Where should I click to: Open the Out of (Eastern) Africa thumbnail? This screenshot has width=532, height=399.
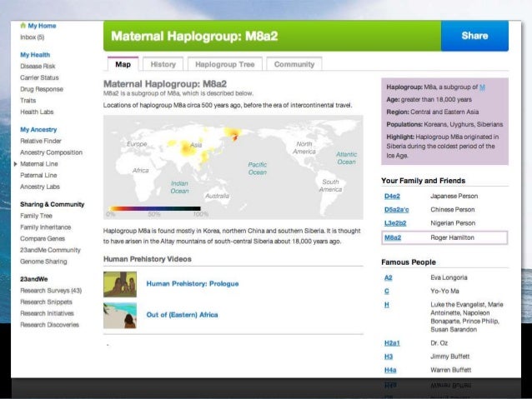point(120,316)
